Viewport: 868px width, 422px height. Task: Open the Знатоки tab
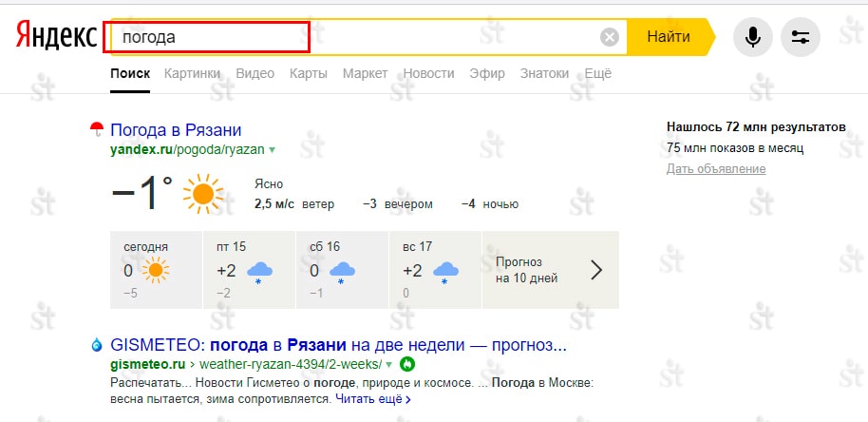pos(544,73)
